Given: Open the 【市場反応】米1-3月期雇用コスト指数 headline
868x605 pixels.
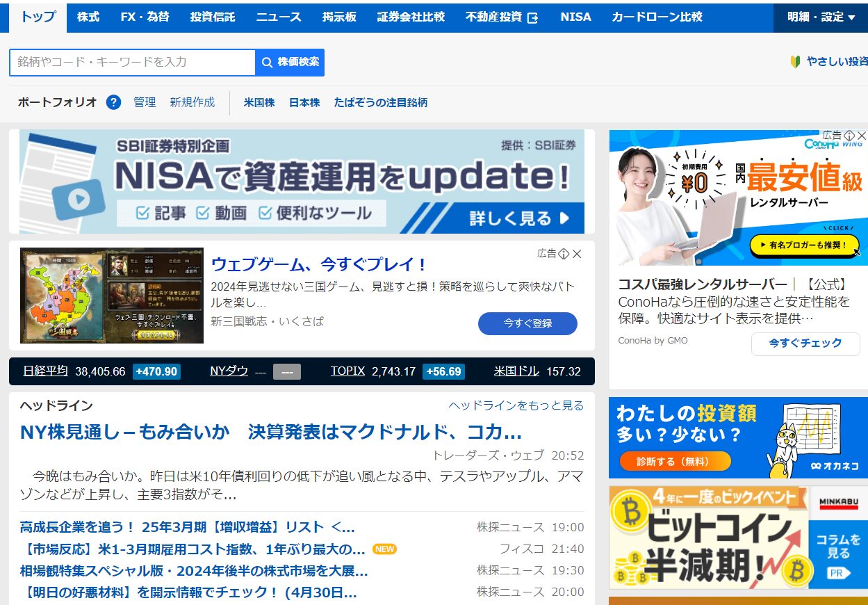Looking at the screenshot, I should click(x=193, y=549).
